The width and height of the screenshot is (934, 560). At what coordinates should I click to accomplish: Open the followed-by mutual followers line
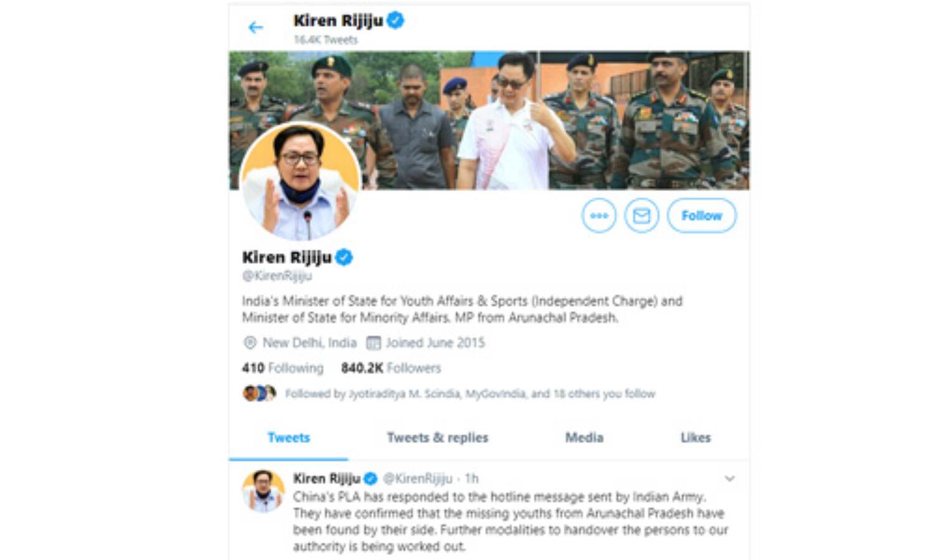[449, 394]
